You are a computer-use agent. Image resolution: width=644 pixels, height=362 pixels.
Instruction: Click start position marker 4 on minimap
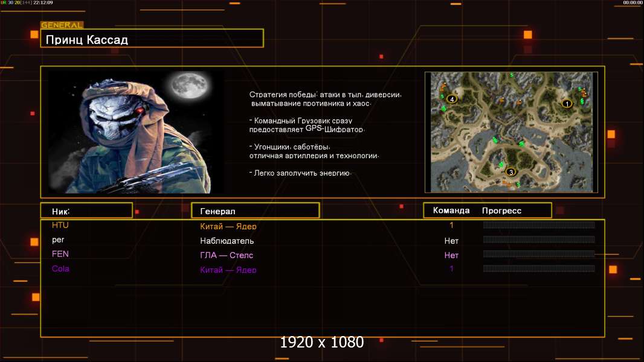[x=452, y=99]
